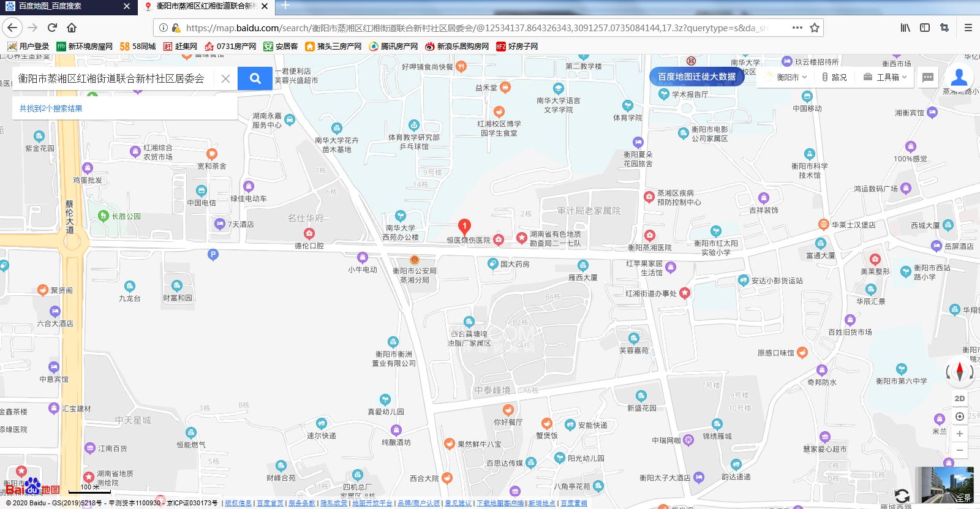Click the screenshot crop toolbar icon
This screenshot has width=980, height=509.
[944, 28]
